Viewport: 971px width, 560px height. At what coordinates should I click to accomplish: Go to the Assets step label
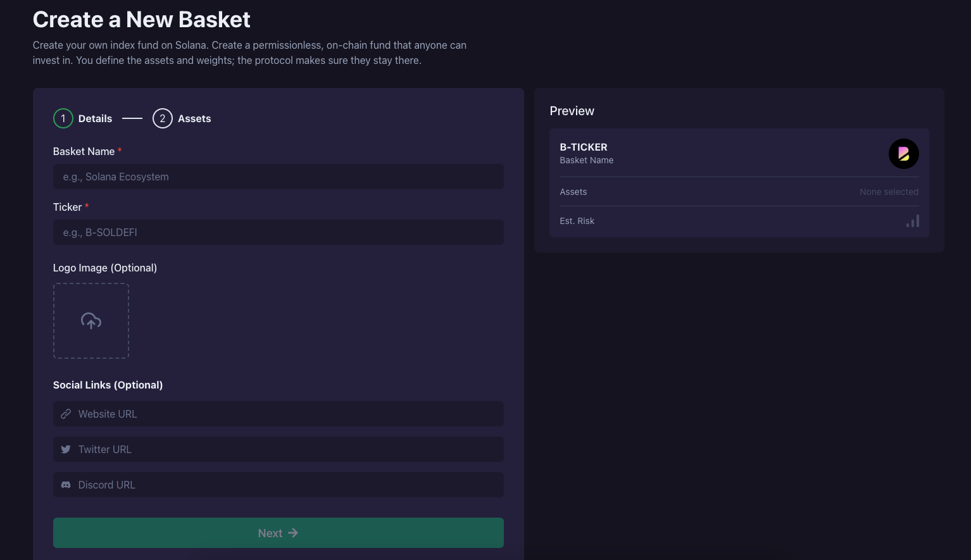[194, 118]
